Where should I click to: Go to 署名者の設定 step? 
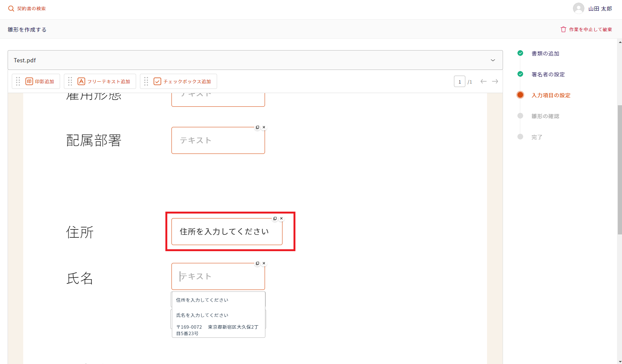(548, 74)
